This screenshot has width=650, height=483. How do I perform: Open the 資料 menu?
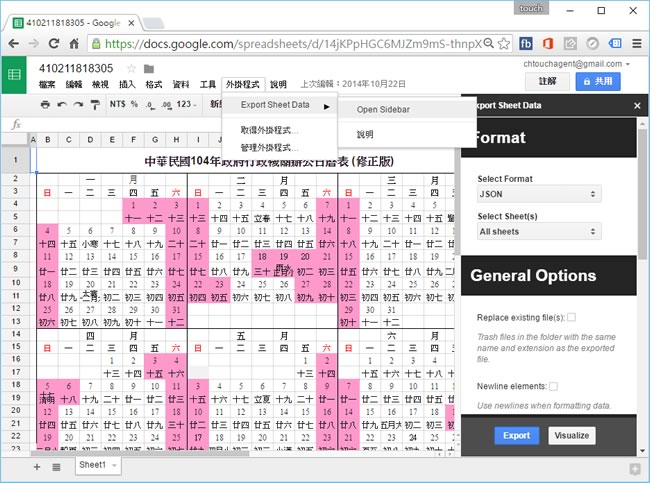pos(181,85)
